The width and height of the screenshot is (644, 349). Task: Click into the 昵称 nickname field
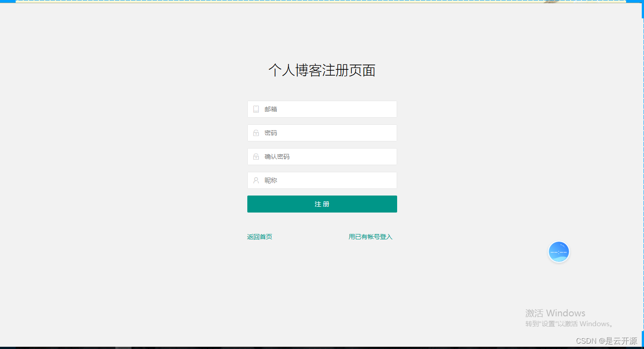click(x=322, y=180)
